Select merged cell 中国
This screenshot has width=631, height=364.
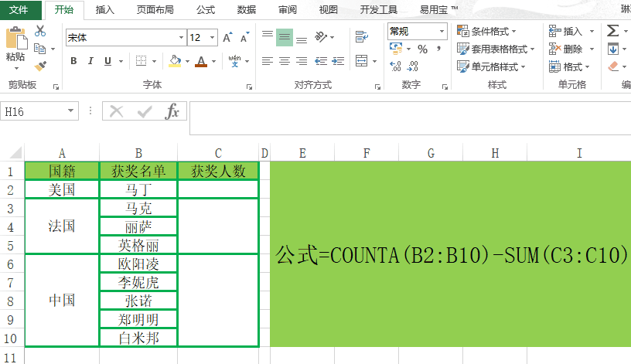tap(62, 300)
